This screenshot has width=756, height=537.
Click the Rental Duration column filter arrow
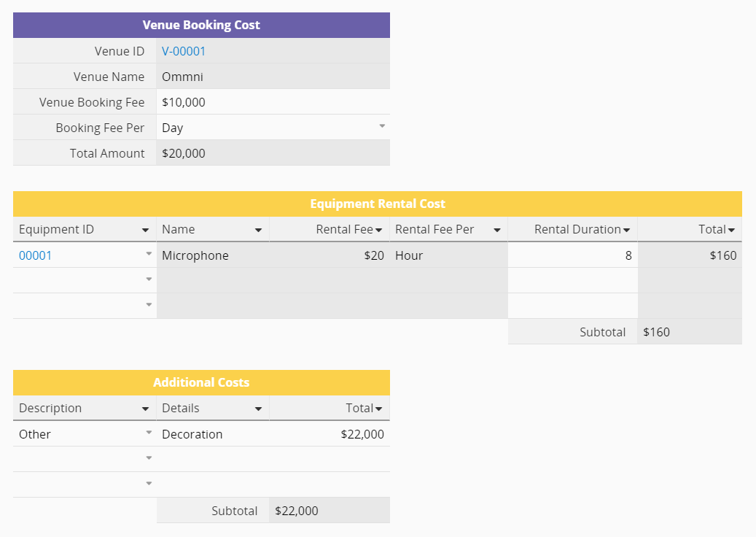coord(626,230)
